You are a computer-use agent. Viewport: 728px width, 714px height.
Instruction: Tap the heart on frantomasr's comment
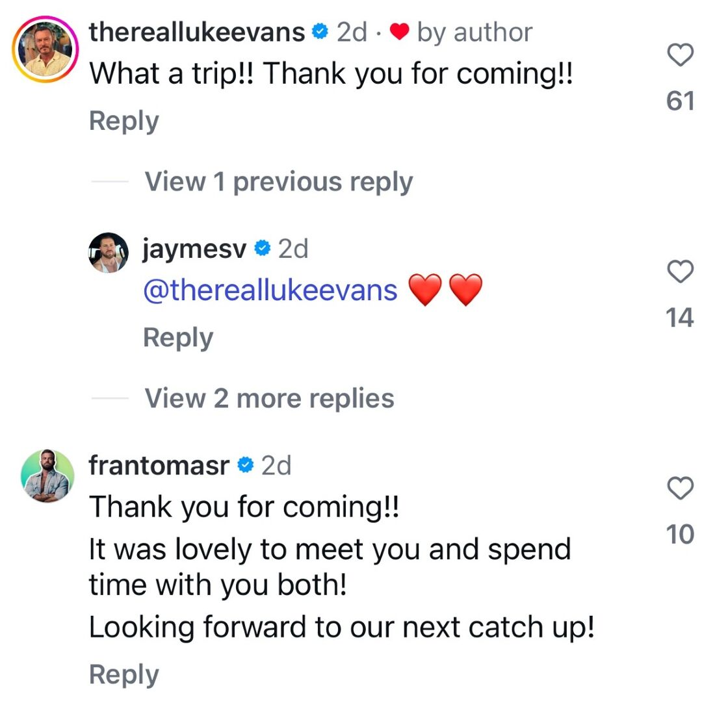pyautogui.click(x=681, y=488)
